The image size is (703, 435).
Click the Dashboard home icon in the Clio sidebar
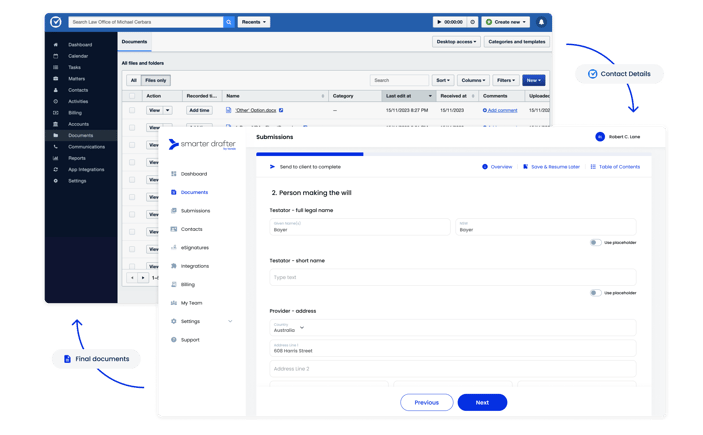coord(56,45)
